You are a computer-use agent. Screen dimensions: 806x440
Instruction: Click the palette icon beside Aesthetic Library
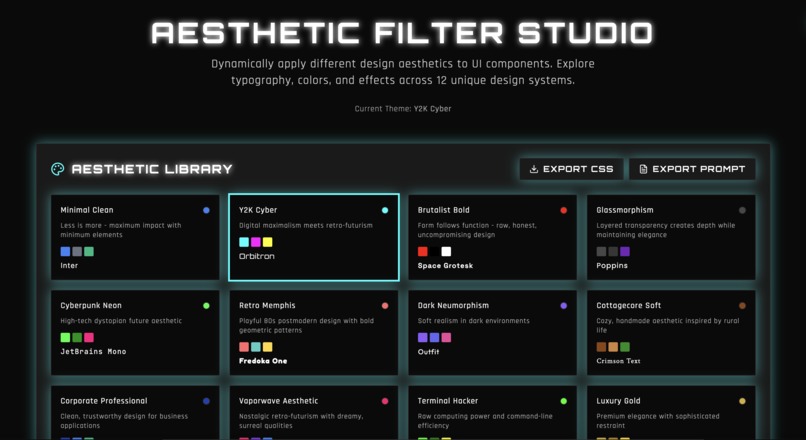tap(58, 169)
